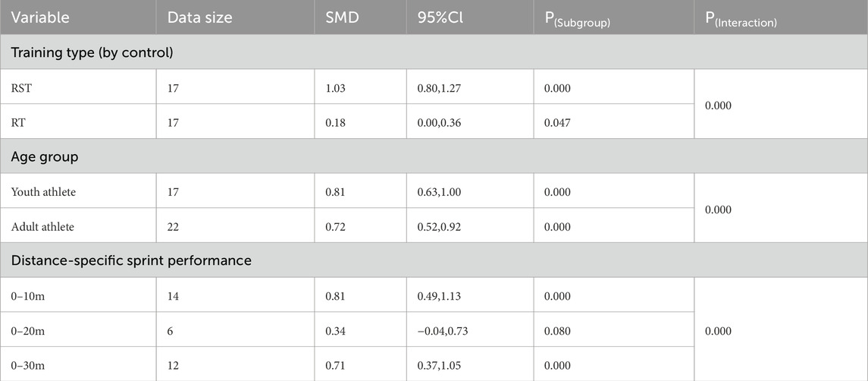Select the RST row label

click(x=21, y=88)
